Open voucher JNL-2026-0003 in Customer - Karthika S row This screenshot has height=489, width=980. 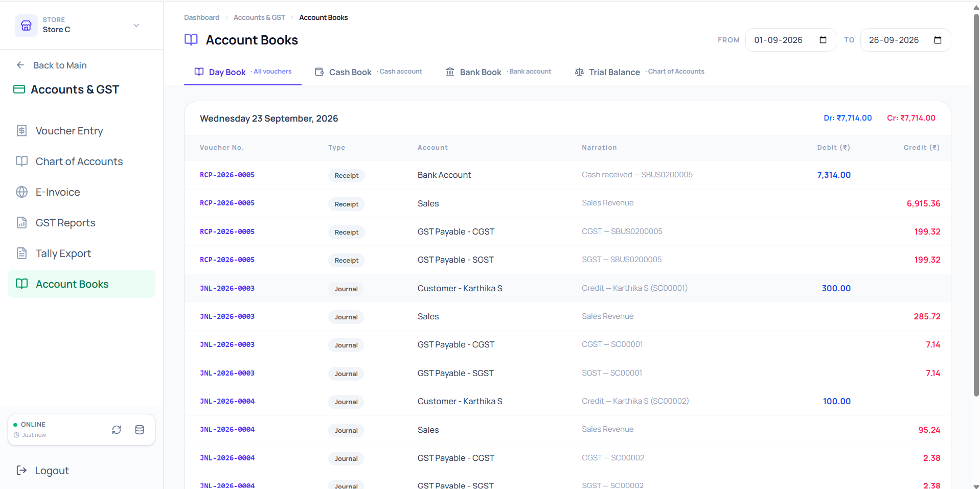tap(227, 288)
